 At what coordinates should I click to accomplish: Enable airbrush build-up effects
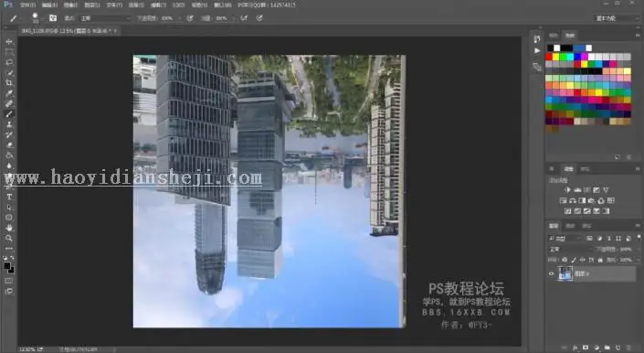click(244, 18)
